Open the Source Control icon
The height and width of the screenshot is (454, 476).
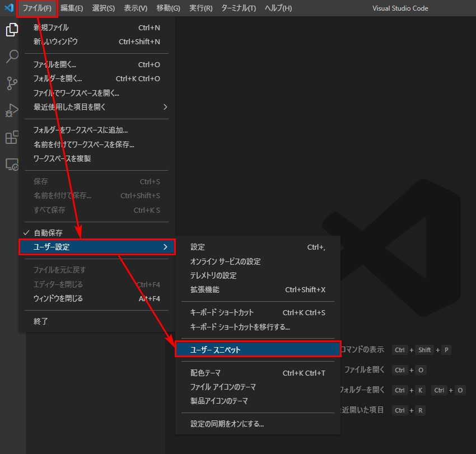(x=12, y=83)
